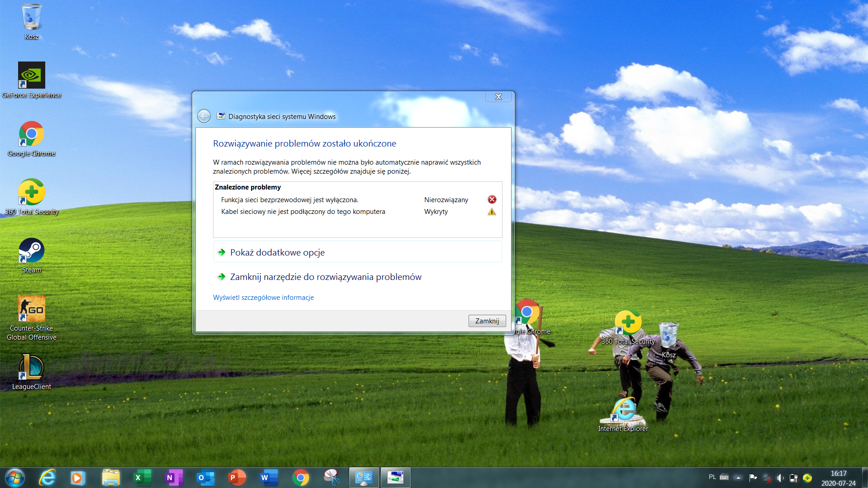Launch PowerPoint from the taskbar

point(237,478)
